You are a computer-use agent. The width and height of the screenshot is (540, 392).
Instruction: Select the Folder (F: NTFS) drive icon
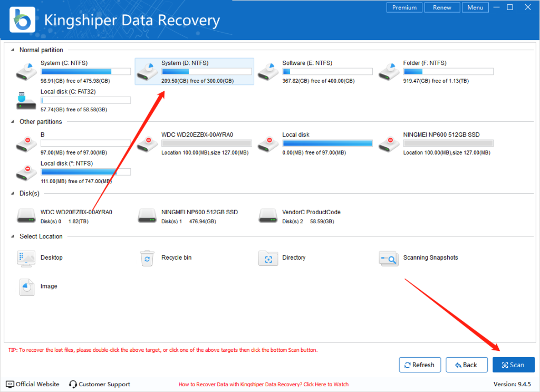coord(389,72)
